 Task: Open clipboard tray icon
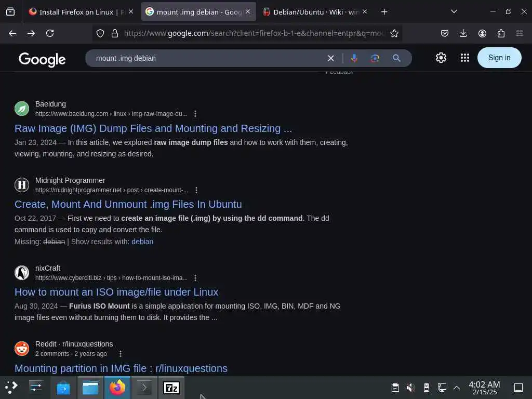(395, 388)
